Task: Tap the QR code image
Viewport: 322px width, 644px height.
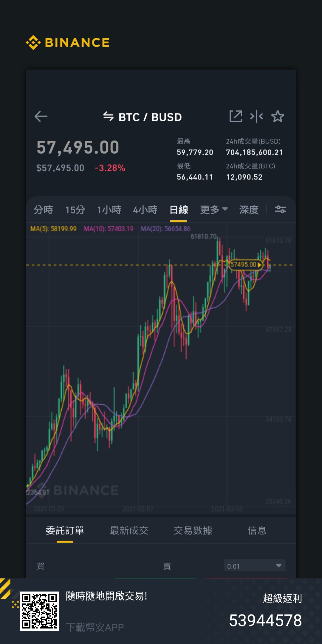Action: coord(39,611)
